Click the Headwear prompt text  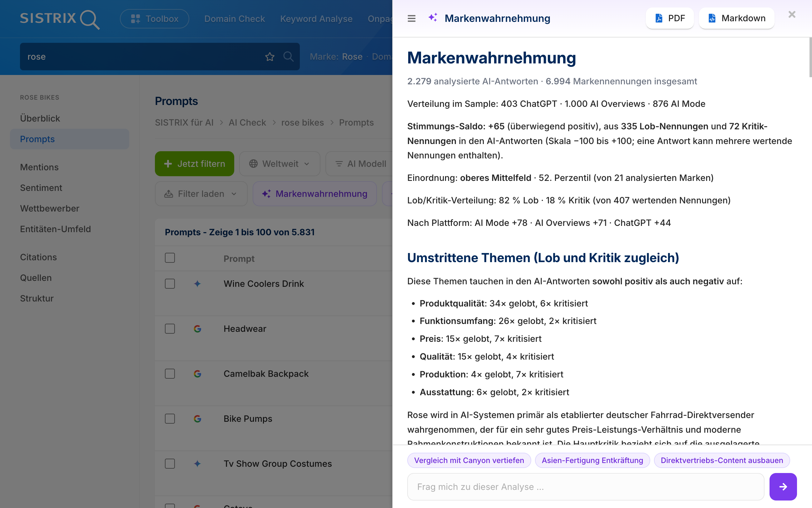pyautogui.click(x=245, y=329)
